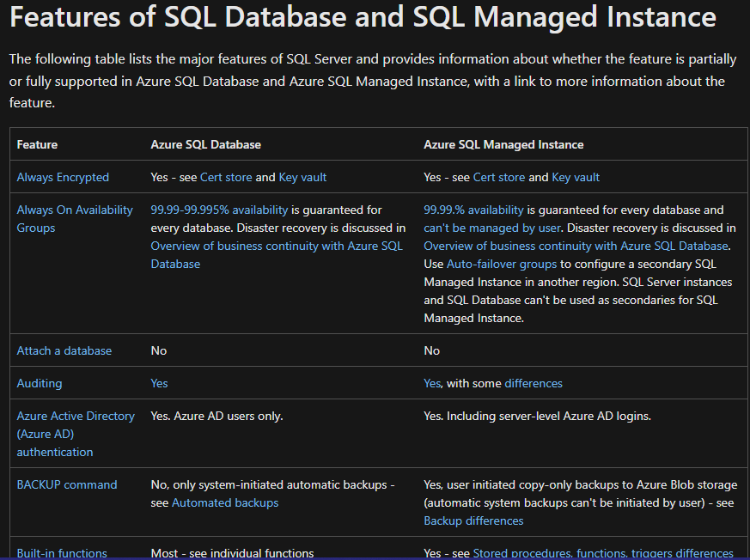The height and width of the screenshot is (560, 750).
Task: Open the Always Encrypted feature link
Action: point(63,177)
